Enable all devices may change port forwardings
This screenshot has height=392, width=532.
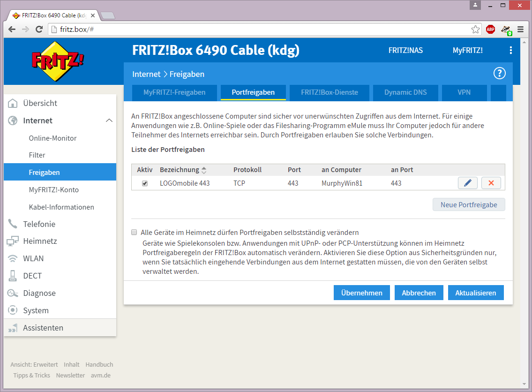(x=134, y=232)
